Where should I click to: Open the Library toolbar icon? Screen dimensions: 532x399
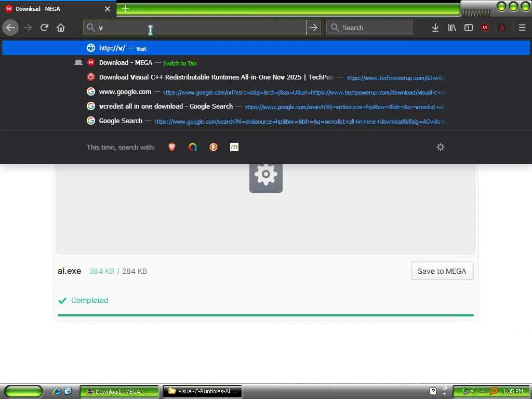click(x=452, y=28)
